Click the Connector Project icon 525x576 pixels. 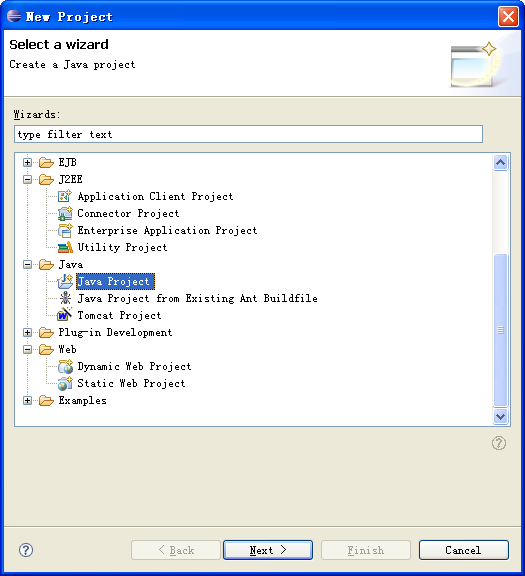click(x=65, y=213)
